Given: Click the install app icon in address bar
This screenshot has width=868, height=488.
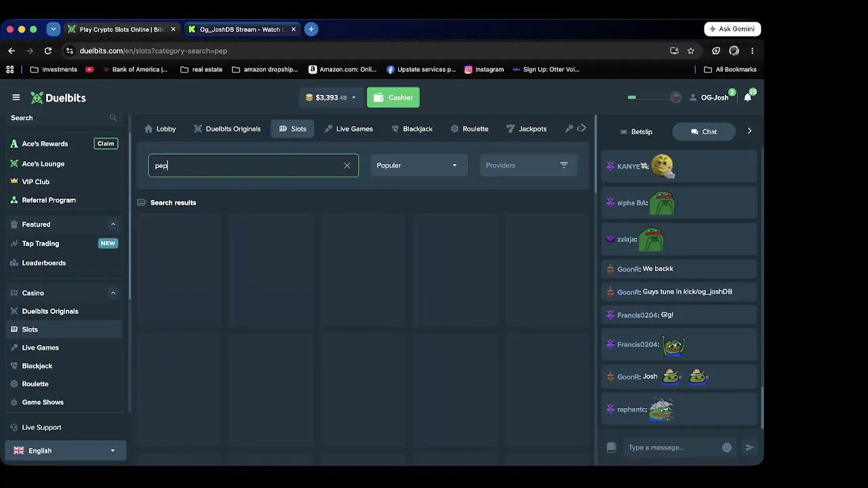Looking at the screenshot, I should pyautogui.click(x=674, y=51).
